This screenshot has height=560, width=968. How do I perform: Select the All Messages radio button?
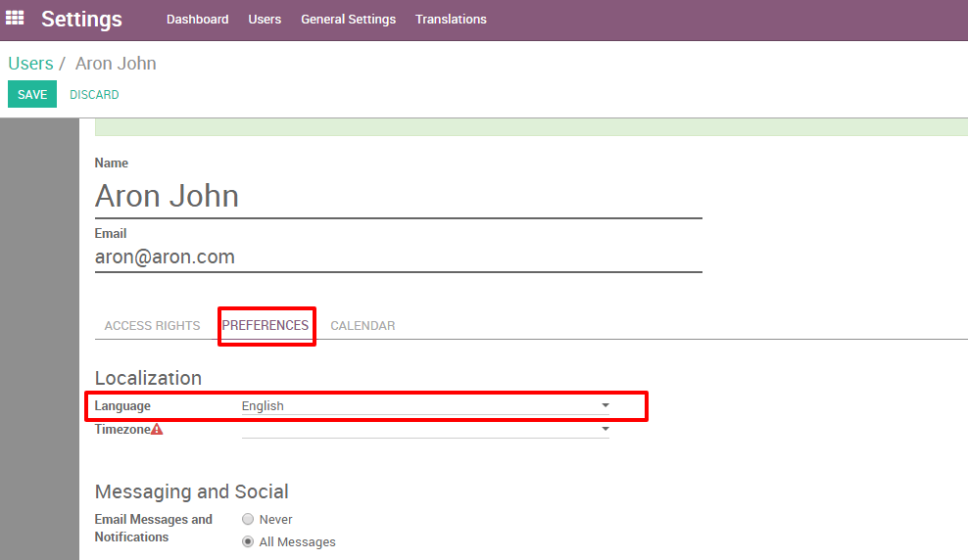248,542
